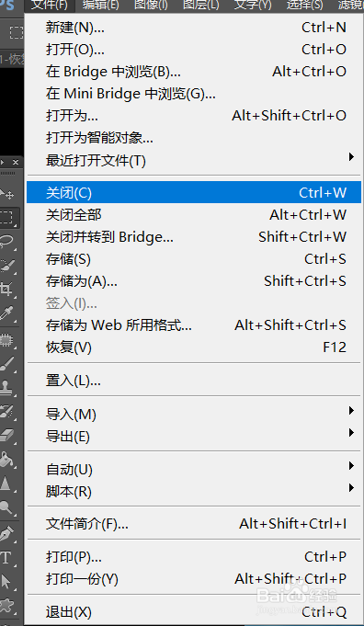Select the Move tool in toolbar
Viewport: 364px width, 626px height.
click(x=8, y=195)
